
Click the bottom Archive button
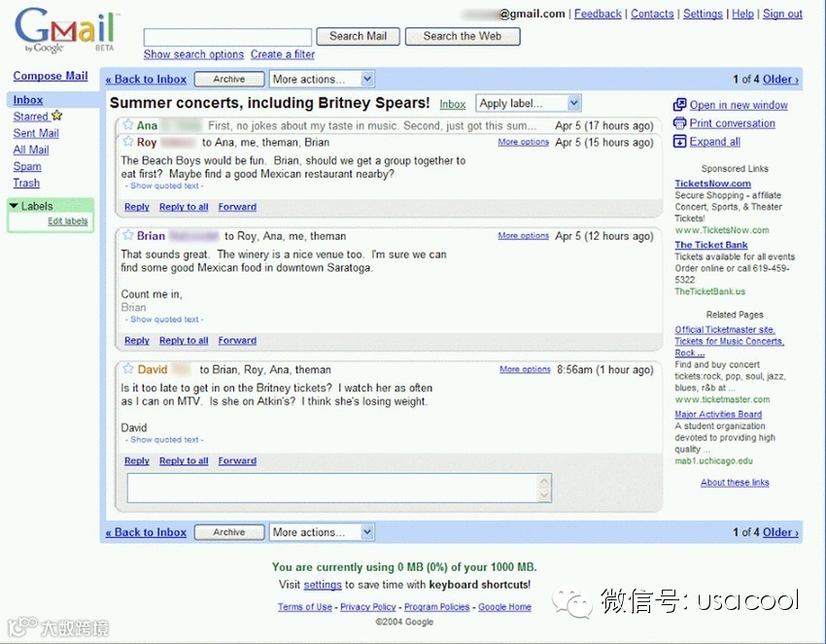tap(229, 532)
